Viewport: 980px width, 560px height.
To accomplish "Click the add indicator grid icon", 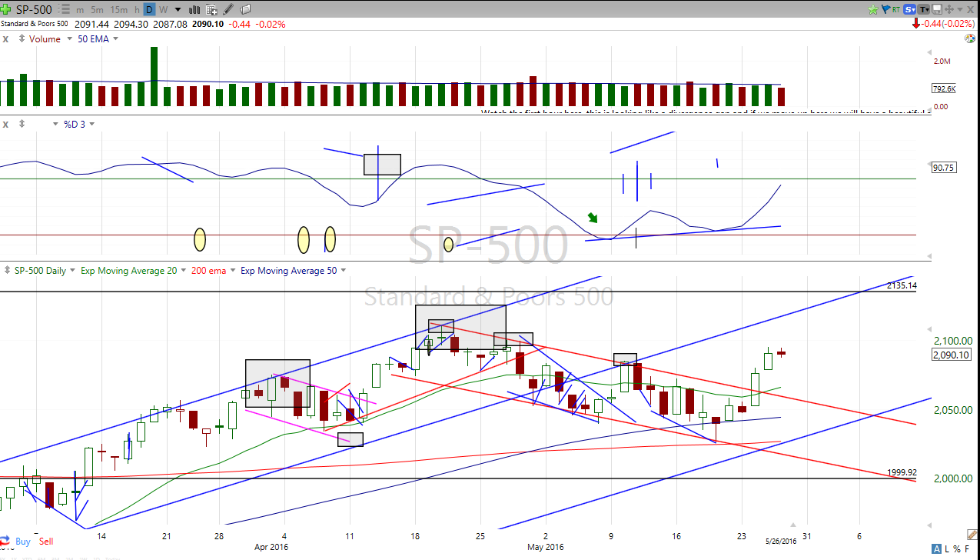I will 211,10.
